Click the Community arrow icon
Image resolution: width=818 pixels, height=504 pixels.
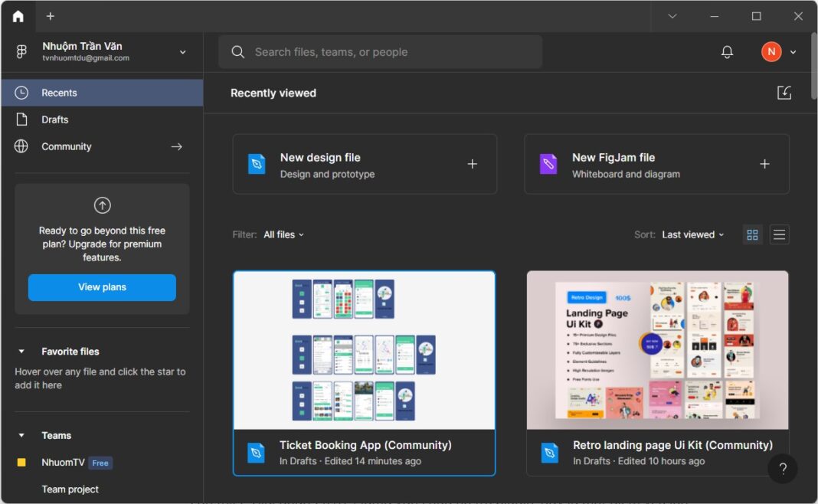[x=177, y=146]
